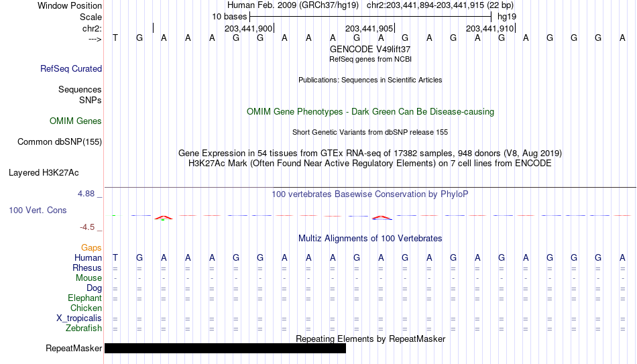Open the OMIM Genes track label
637x364 pixels.
[75, 121]
